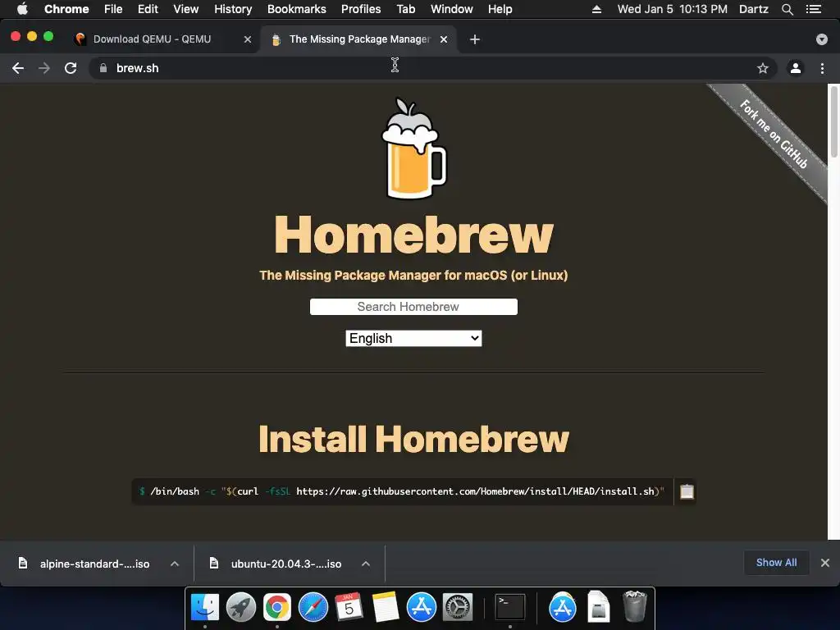
Task: Close the downloads bar
Action: (825, 563)
